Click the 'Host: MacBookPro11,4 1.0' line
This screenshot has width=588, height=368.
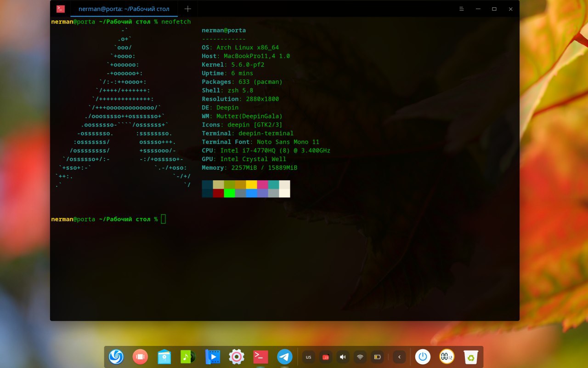pyautogui.click(x=246, y=56)
